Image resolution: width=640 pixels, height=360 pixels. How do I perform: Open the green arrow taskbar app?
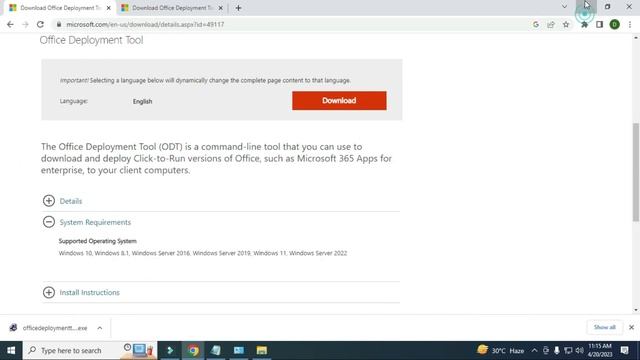click(170, 350)
